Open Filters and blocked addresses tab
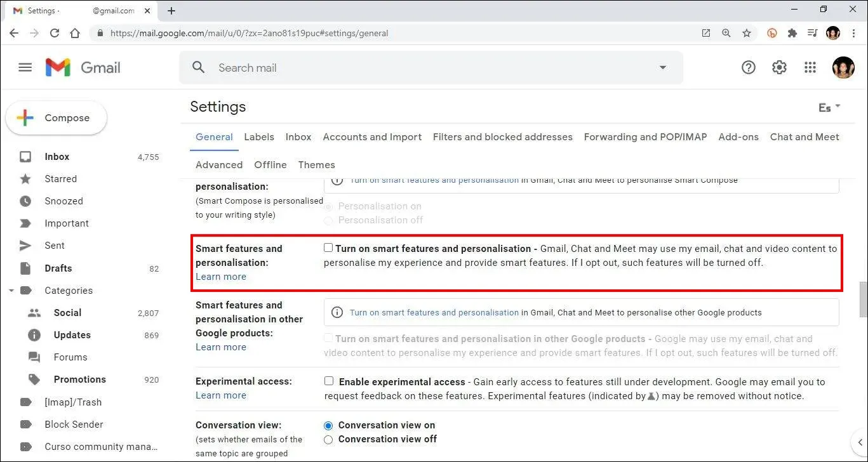 (502, 137)
